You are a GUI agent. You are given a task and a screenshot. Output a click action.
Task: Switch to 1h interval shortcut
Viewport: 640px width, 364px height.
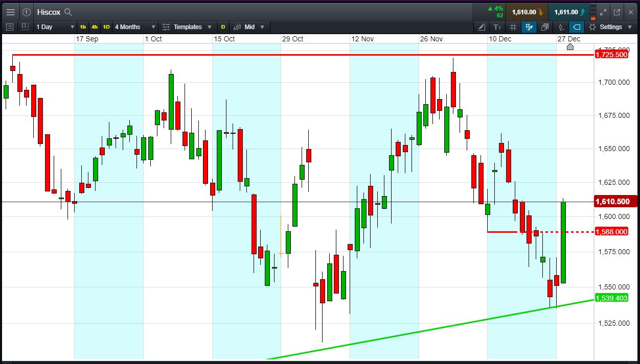[x=83, y=27]
